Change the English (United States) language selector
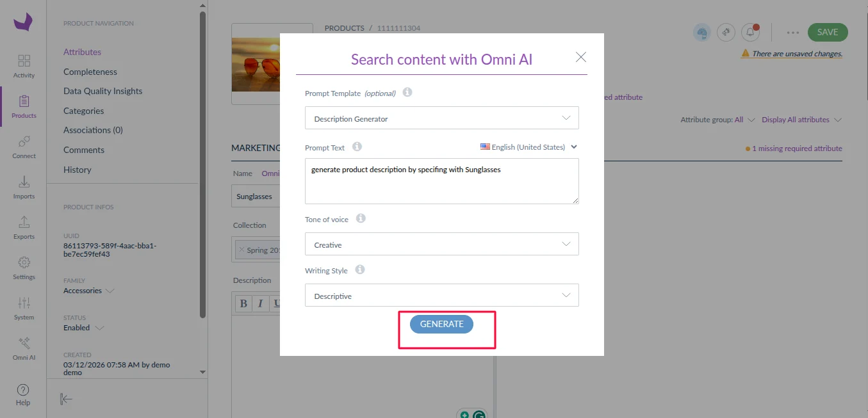The image size is (868, 418). (x=528, y=147)
